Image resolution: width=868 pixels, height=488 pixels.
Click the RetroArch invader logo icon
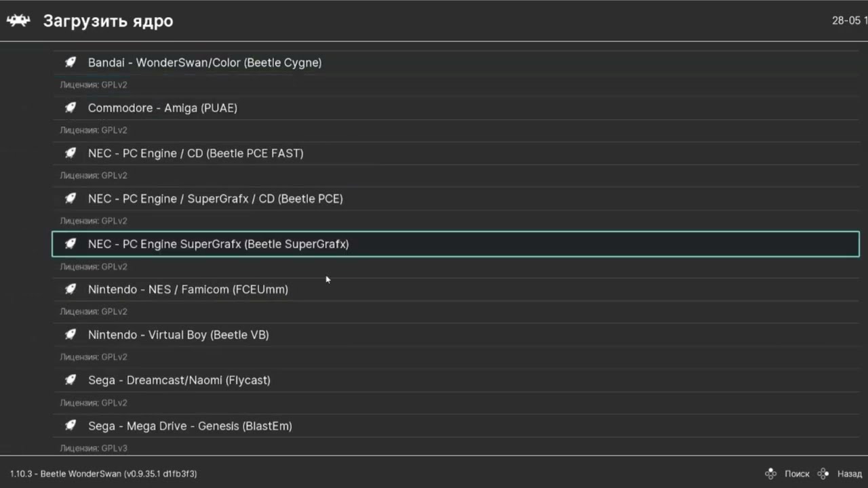tap(18, 21)
